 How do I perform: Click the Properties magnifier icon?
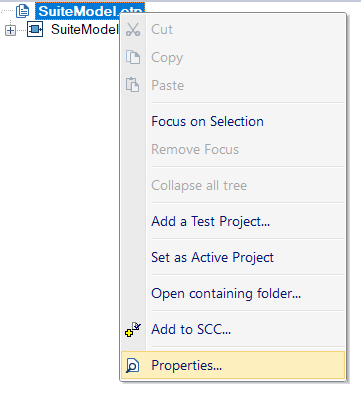133,365
